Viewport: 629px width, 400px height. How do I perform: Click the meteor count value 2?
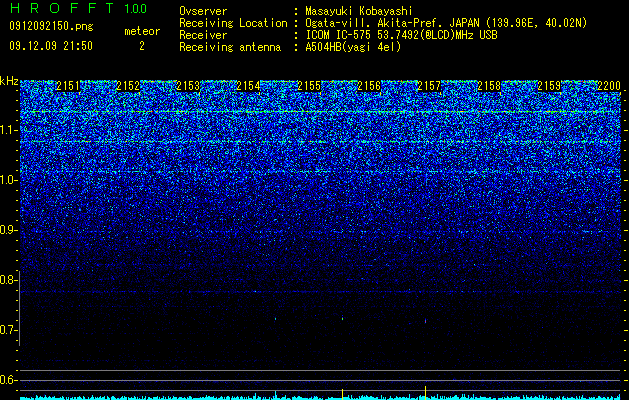coord(142,46)
